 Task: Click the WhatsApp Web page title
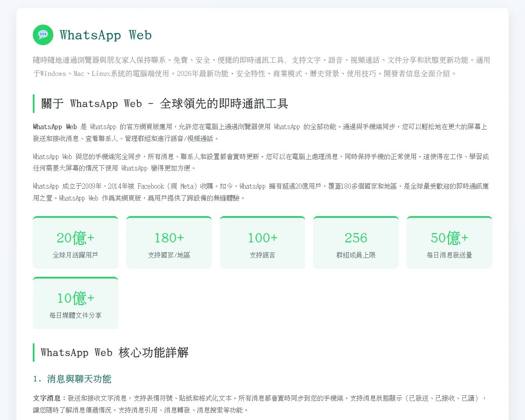pos(106,35)
